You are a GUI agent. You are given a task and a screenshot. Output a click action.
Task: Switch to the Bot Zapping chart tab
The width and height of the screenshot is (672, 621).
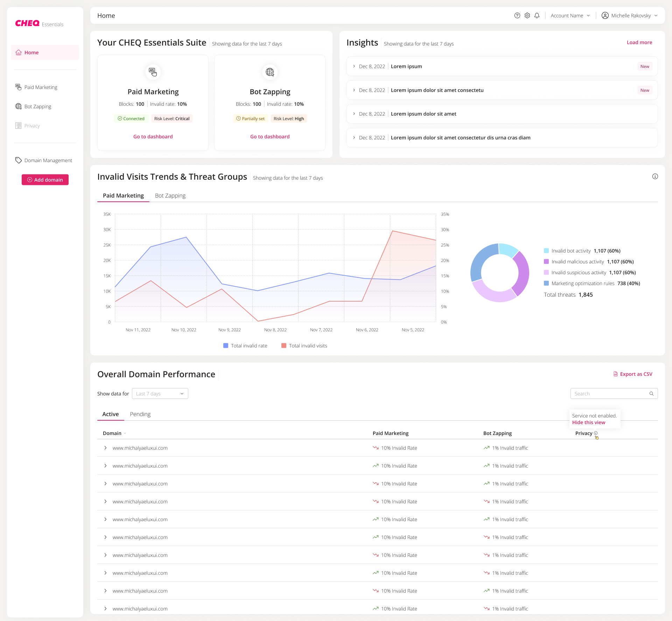(x=170, y=195)
